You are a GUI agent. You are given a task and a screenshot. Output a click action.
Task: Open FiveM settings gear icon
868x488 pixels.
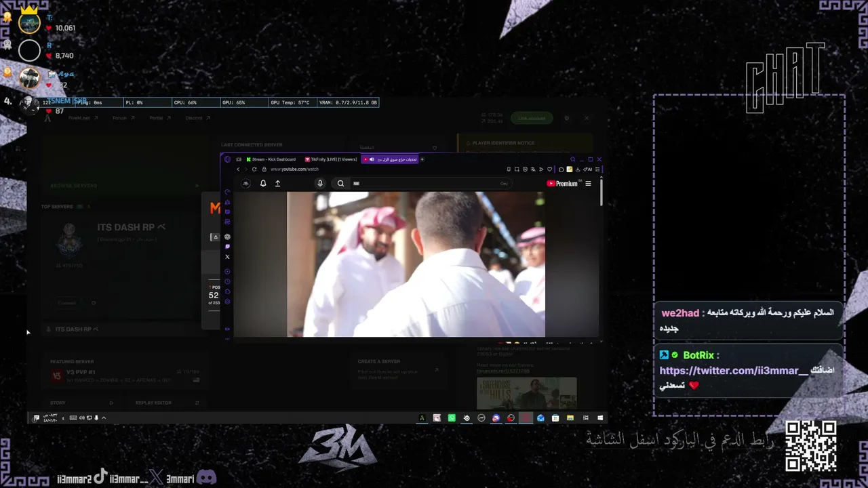pos(567,118)
